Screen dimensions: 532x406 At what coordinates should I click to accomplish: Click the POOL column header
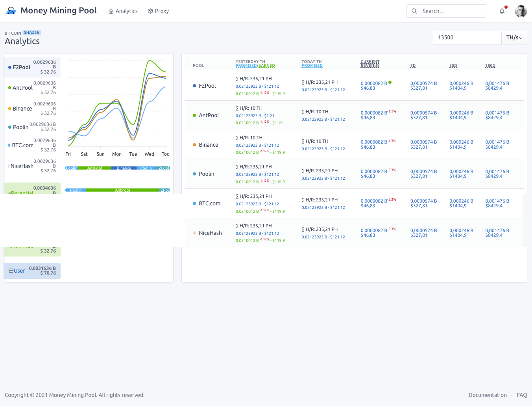point(198,66)
